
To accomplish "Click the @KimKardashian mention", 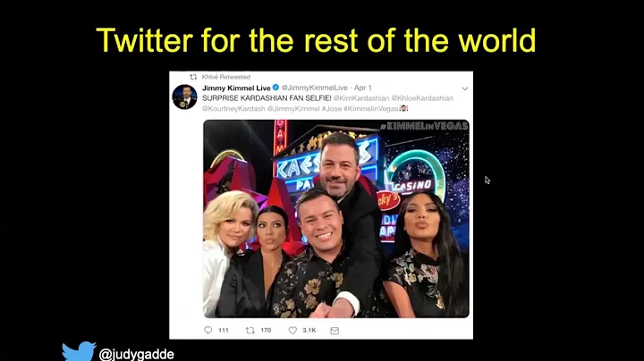I will [361, 98].
